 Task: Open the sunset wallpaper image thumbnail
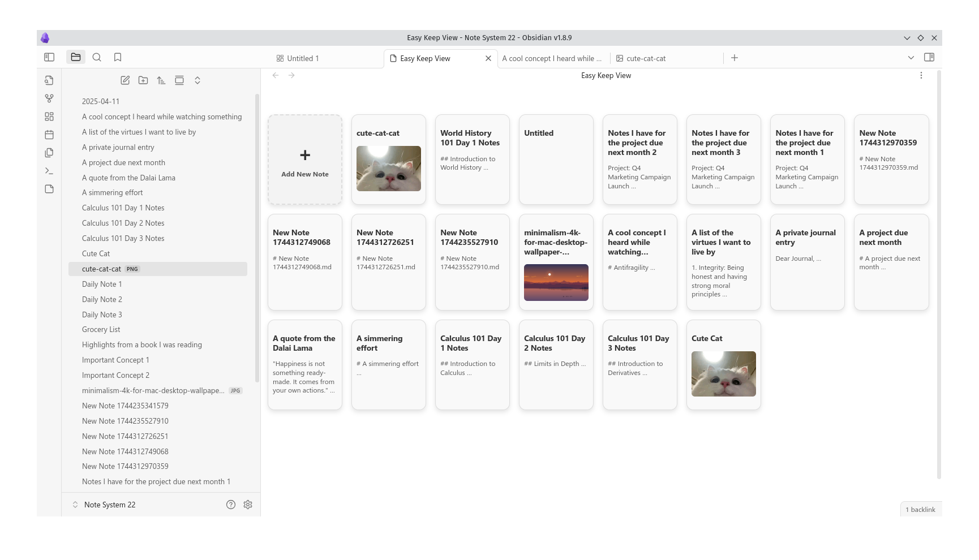click(556, 282)
